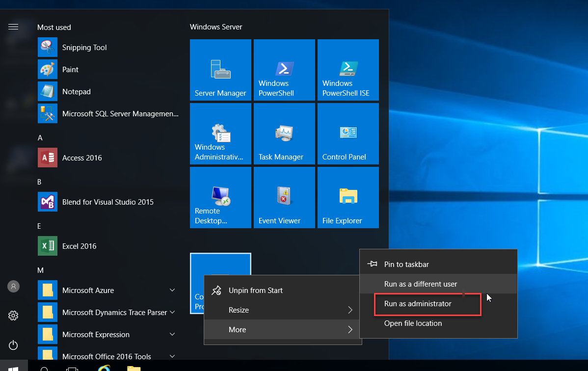Open Notepad from the app list
This screenshot has width=588, height=371.
point(76,92)
